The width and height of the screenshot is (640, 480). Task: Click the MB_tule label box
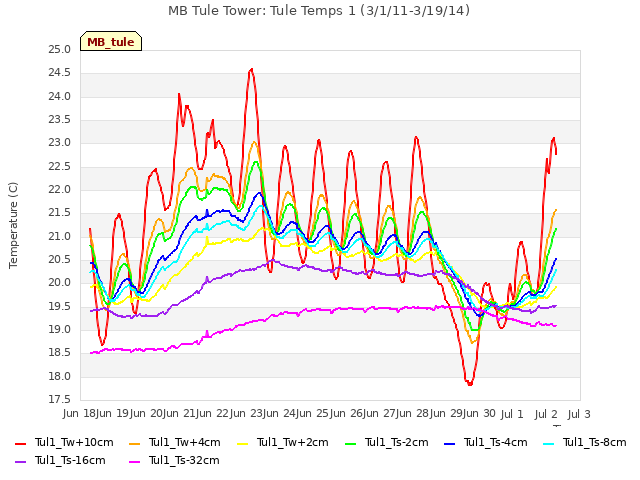[111, 41]
